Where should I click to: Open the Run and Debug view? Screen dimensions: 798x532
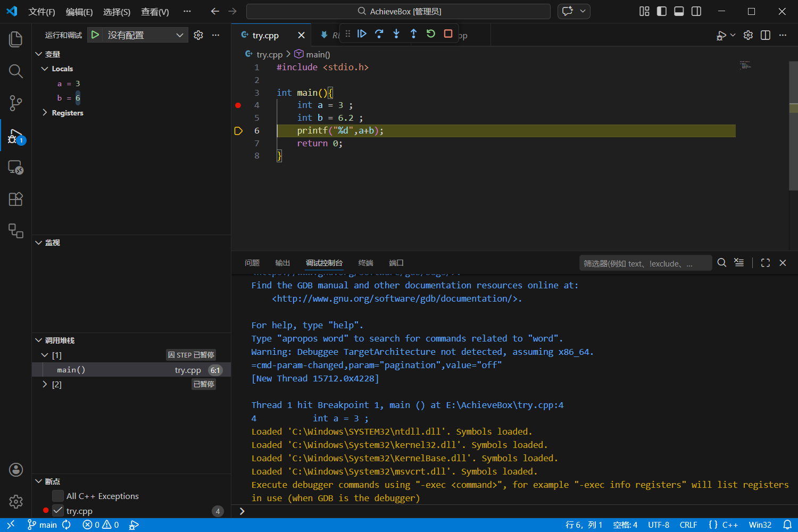coord(16,136)
